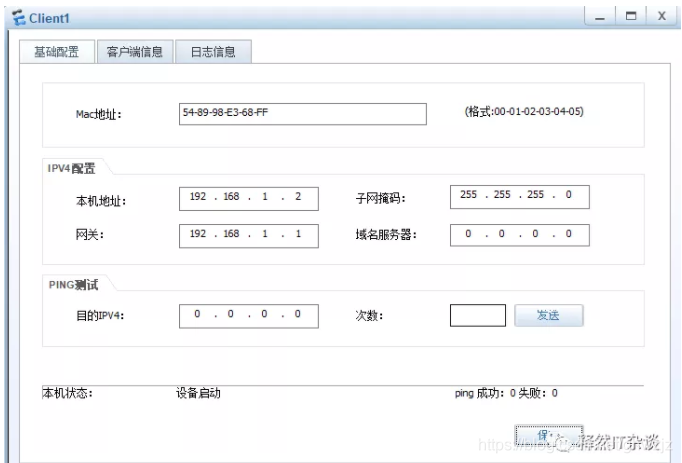The height and width of the screenshot is (463, 682).
Task: Click the ping 成功: 0 失败: 0 text
Action: pos(506,393)
